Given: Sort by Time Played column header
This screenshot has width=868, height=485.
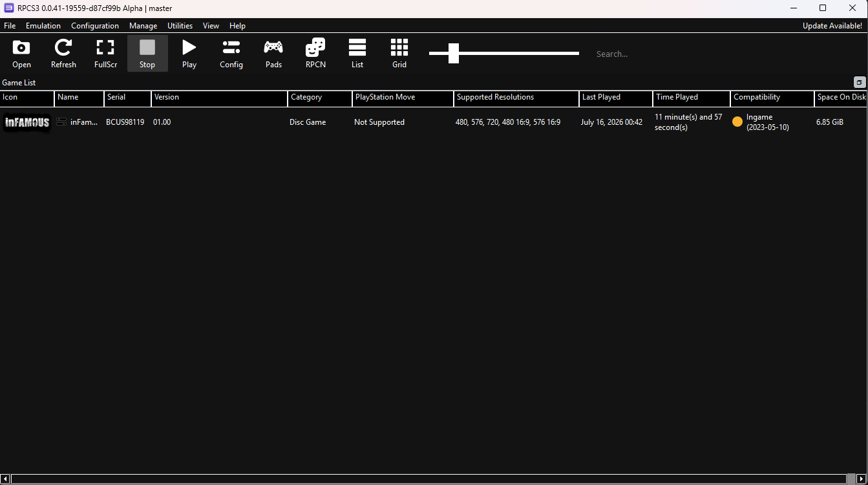Looking at the screenshot, I should [x=692, y=98].
